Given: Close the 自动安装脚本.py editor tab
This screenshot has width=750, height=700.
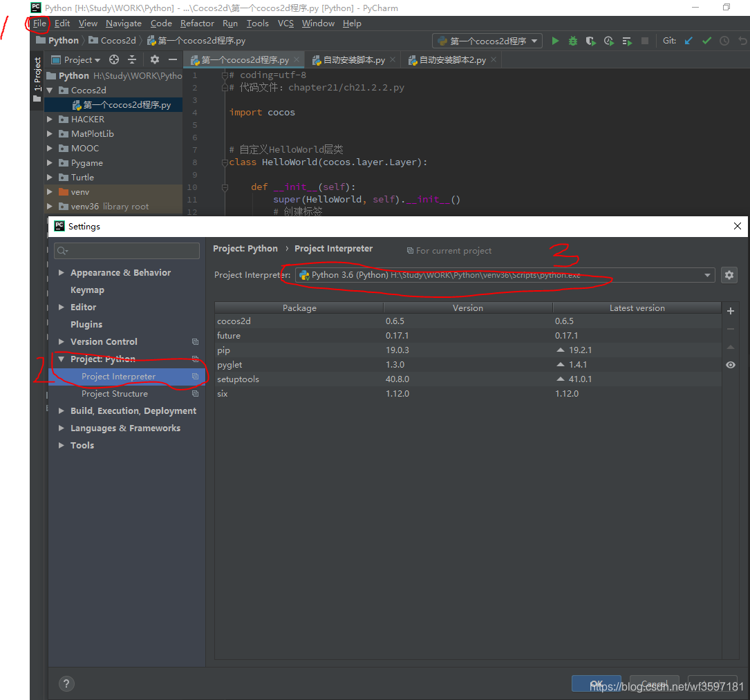Looking at the screenshot, I should tap(393, 59).
